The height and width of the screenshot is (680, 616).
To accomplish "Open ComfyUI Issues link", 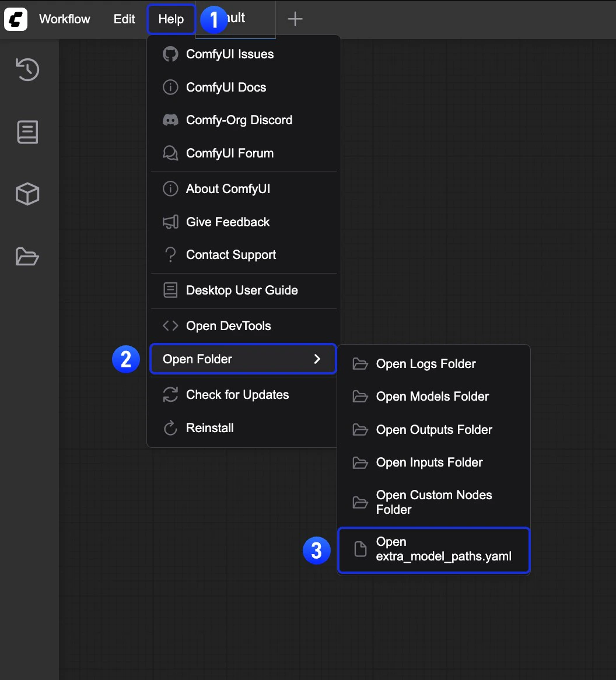I will [243, 54].
